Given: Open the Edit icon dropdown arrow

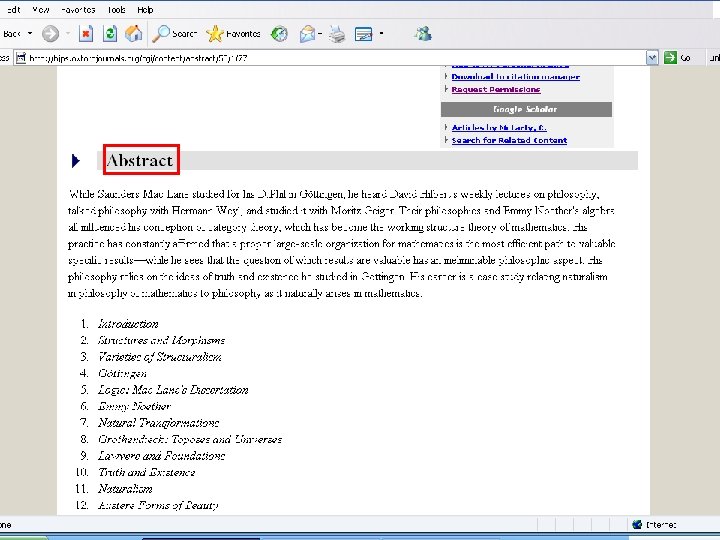Looking at the screenshot, I should click(381, 34).
